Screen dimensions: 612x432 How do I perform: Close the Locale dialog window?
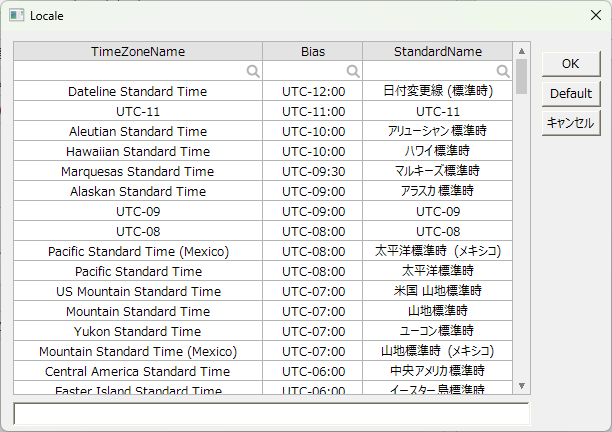(x=594, y=16)
